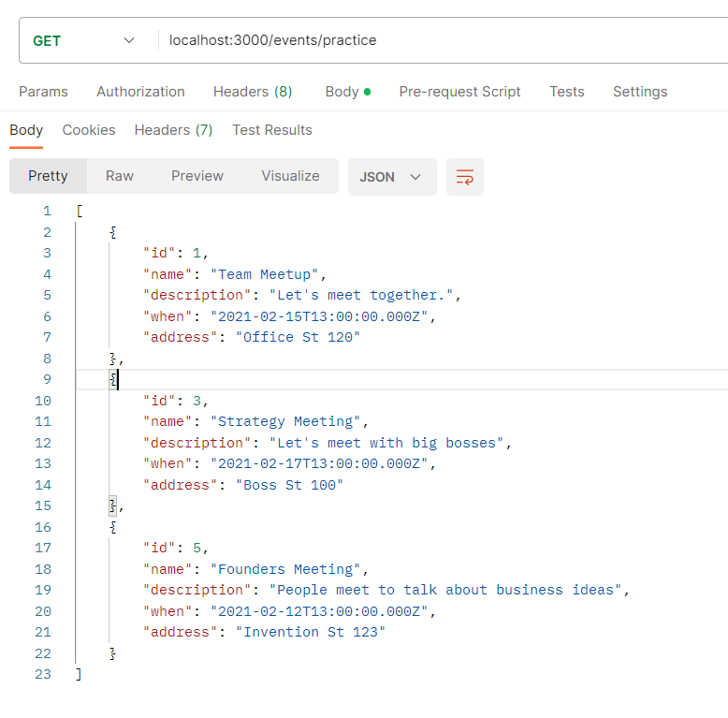728x718 pixels.
Task: Open the request Settings tab
Action: click(640, 92)
